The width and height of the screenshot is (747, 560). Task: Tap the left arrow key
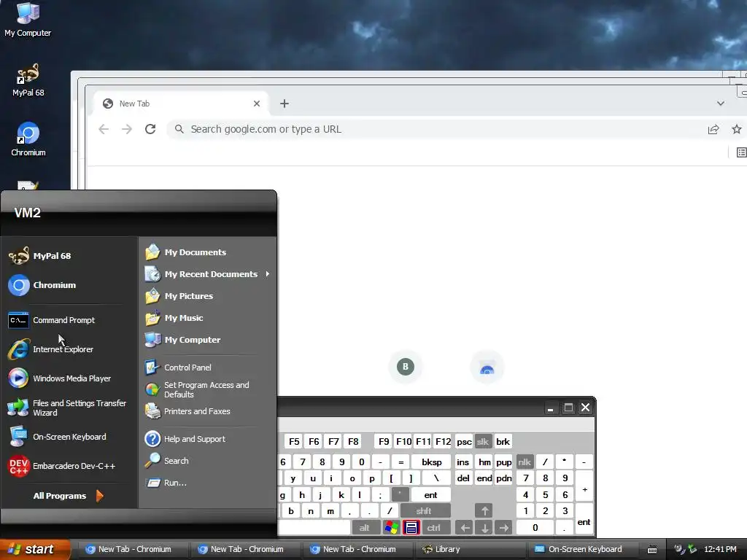(x=465, y=528)
